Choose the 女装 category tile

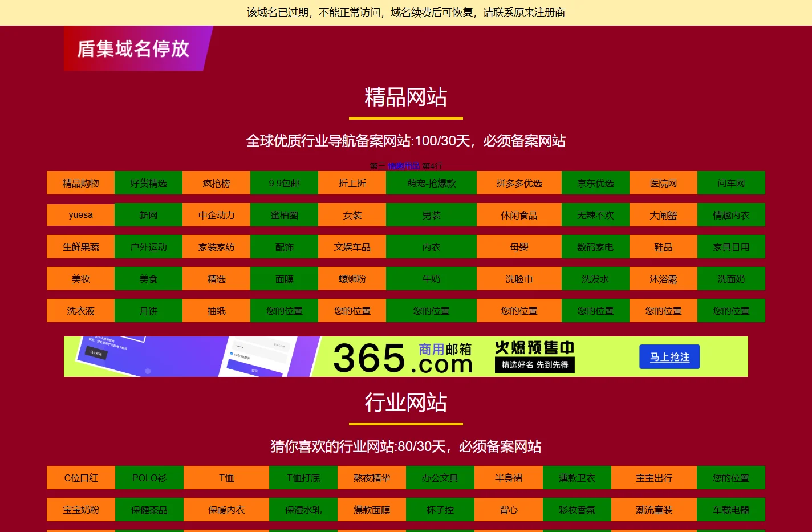(x=352, y=215)
